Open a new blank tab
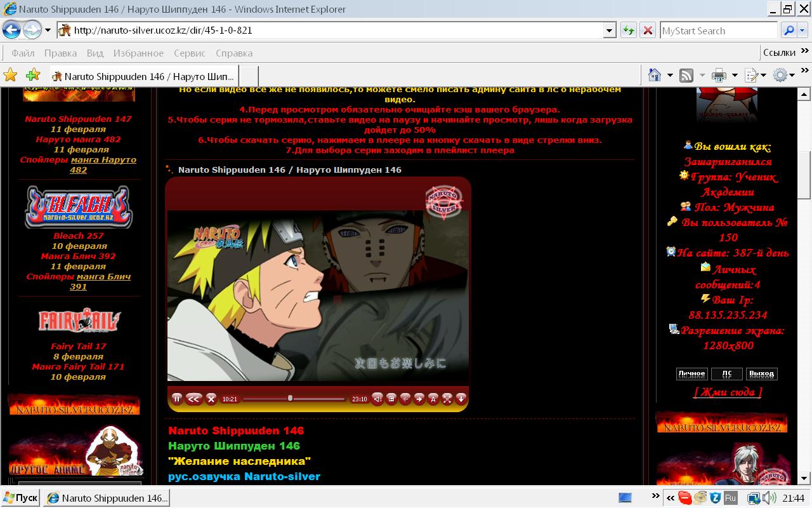Screen dimensions: 812x508 click(x=249, y=76)
